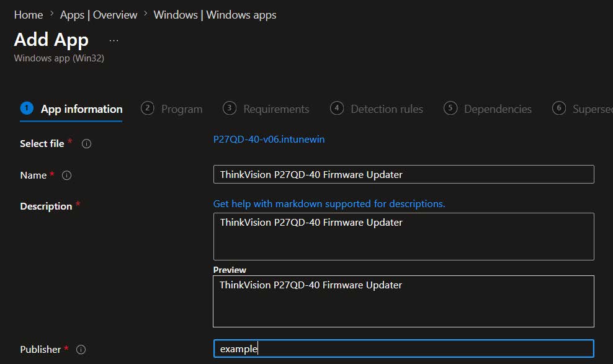This screenshot has width=613, height=364.
Task: Open Windows | Windows apps breadcrumb
Action: click(x=215, y=15)
